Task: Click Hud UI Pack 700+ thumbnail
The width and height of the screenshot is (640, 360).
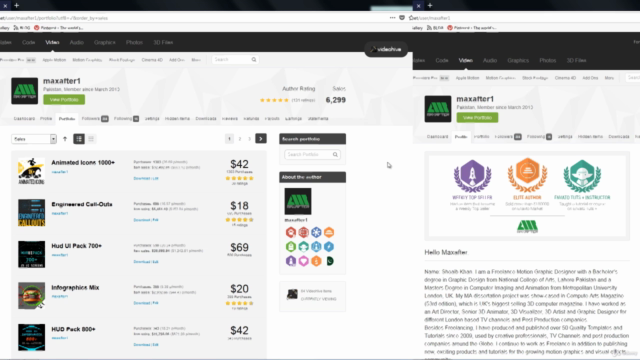Action: [31, 254]
